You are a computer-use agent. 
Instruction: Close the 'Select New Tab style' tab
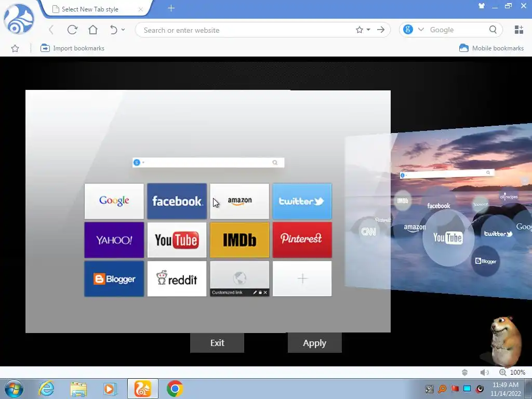coord(140,9)
